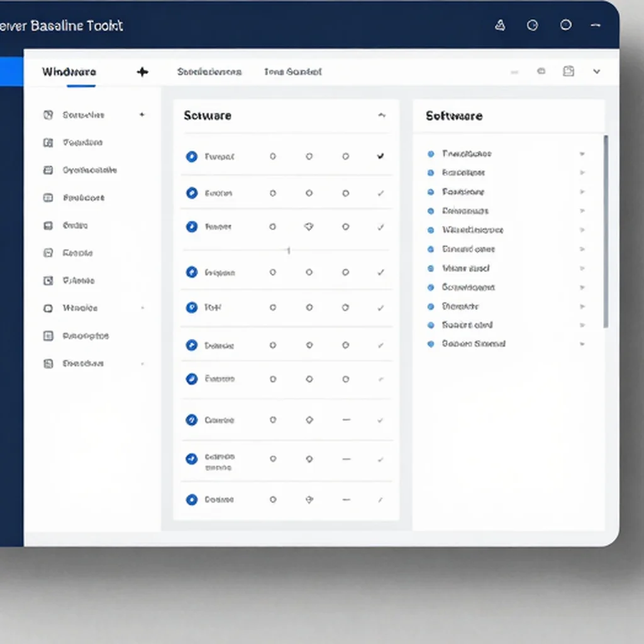Open the last entry in the right Software list
Viewport: 644px width, 644px height.
474,344
